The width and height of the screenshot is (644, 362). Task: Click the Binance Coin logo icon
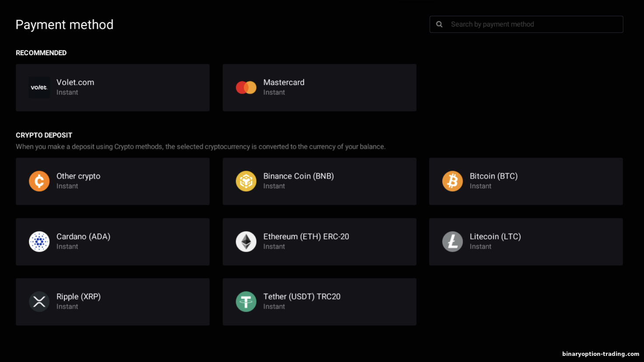246,181
